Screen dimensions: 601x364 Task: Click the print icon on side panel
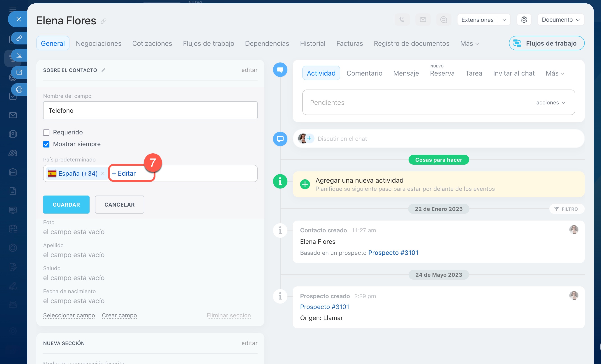19,90
